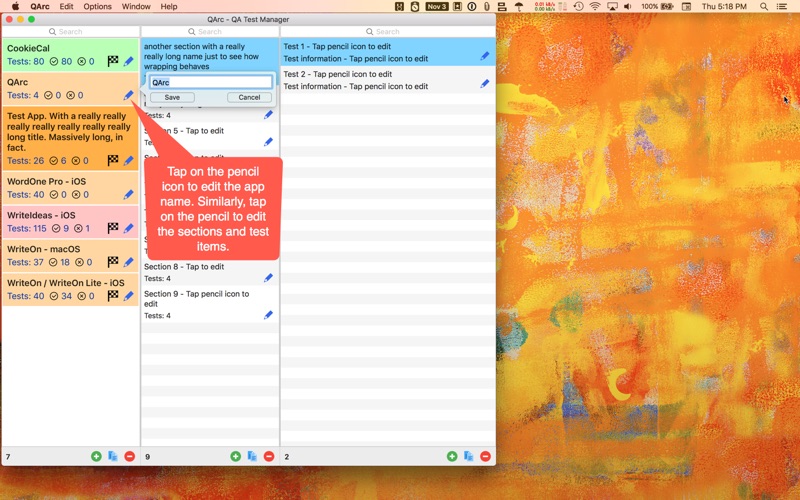Image resolution: width=800 pixels, height=500 pixels.
Task: Click the Nov 3 menu bar item
Action: [437, 7]
